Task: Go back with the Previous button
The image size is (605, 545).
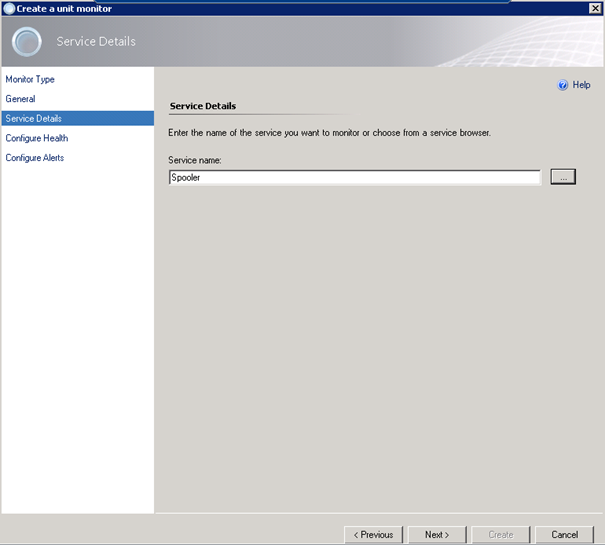Action: [x=373, y=535]
